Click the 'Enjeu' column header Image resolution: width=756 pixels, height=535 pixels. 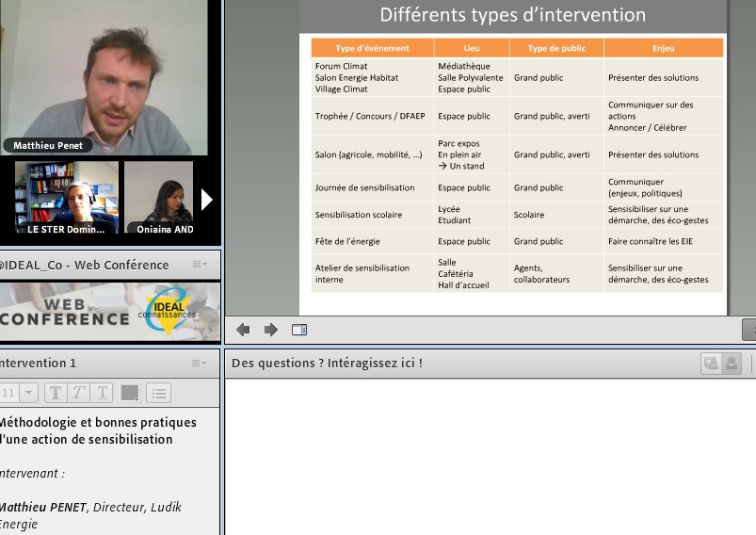(x=664, y=48)
